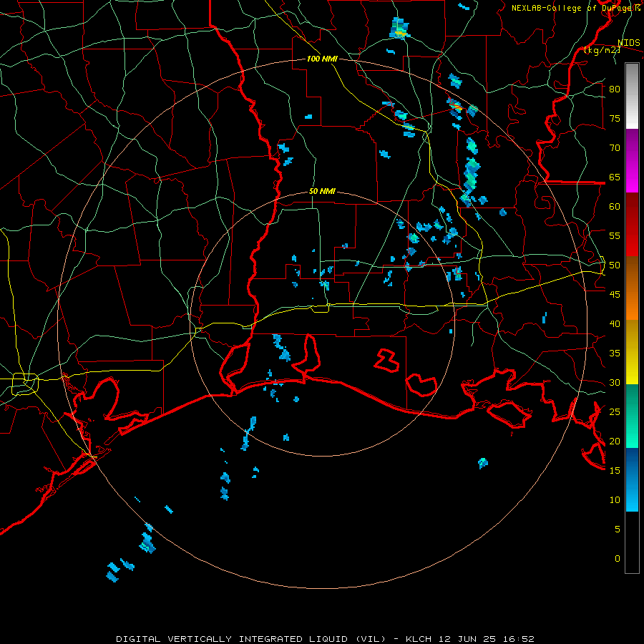This screenshot has width=644, height=644.
Task: Click the kg/m2 unit label
Action: pyautogui.click(x=602, y=49)
